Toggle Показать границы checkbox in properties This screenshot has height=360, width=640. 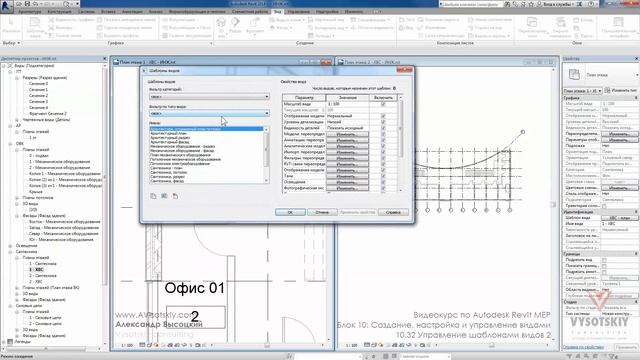click(x=604, y=266)
